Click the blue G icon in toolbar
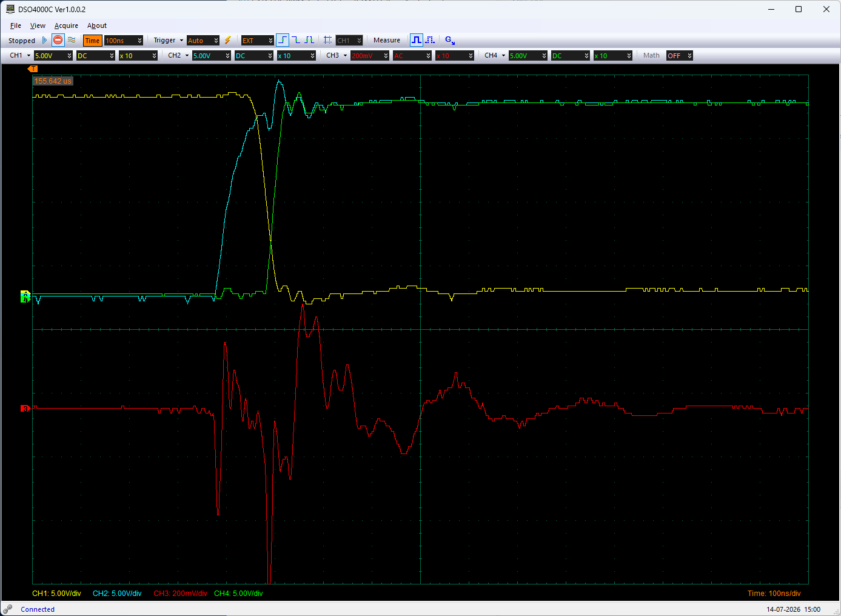Image resolution: width=841 pixels, height=616 pixels. tap(450, 40)
